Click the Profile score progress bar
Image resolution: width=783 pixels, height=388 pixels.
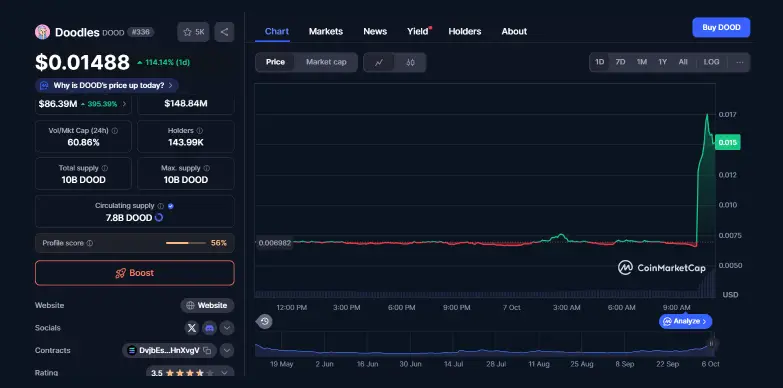click(x=186, y=243)
